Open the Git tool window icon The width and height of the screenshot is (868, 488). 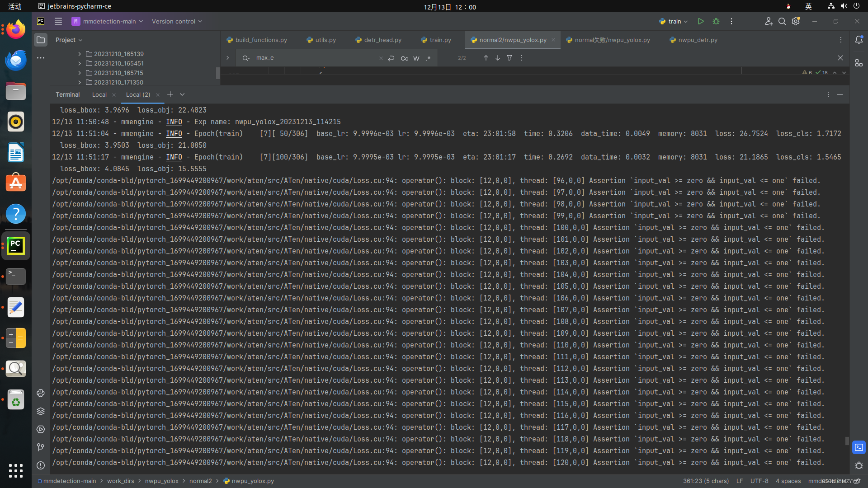41,447
